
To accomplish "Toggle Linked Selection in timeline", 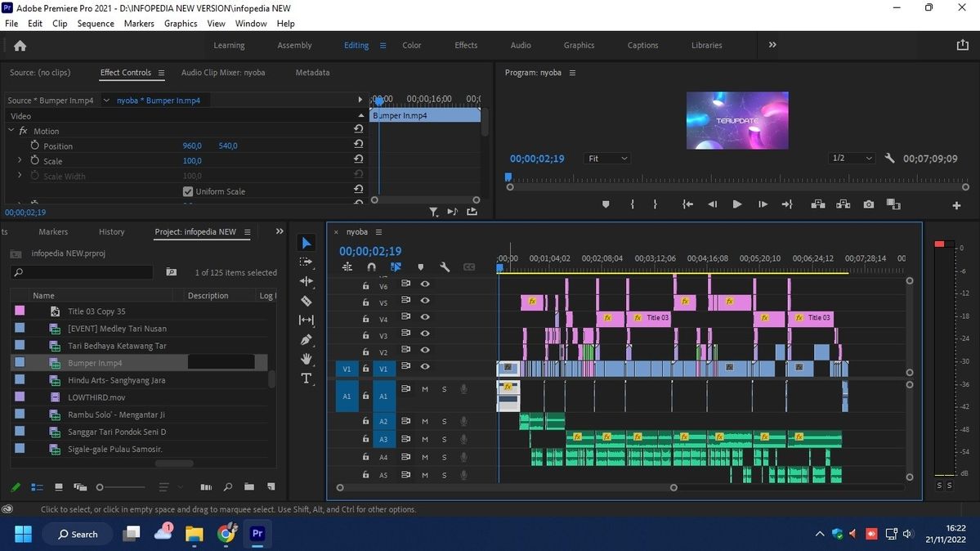I will tap(396, 267).
